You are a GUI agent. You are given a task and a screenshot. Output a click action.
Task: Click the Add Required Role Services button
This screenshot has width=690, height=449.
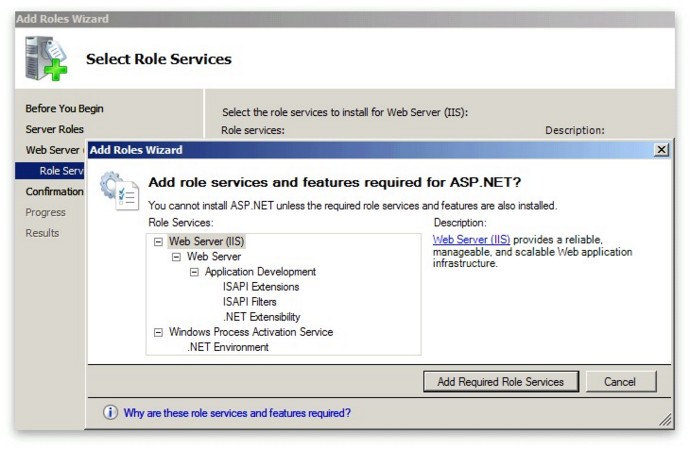coord(501,382)
